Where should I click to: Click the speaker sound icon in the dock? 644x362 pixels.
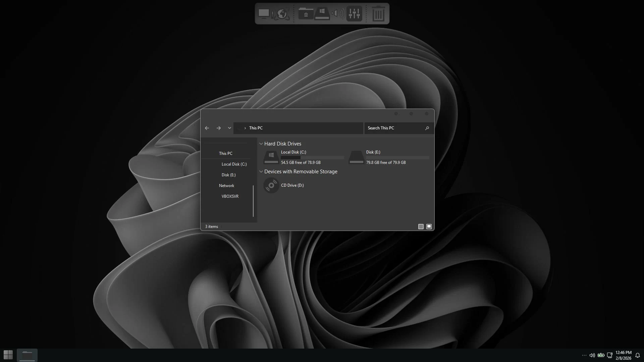click(x=338, y=14)
